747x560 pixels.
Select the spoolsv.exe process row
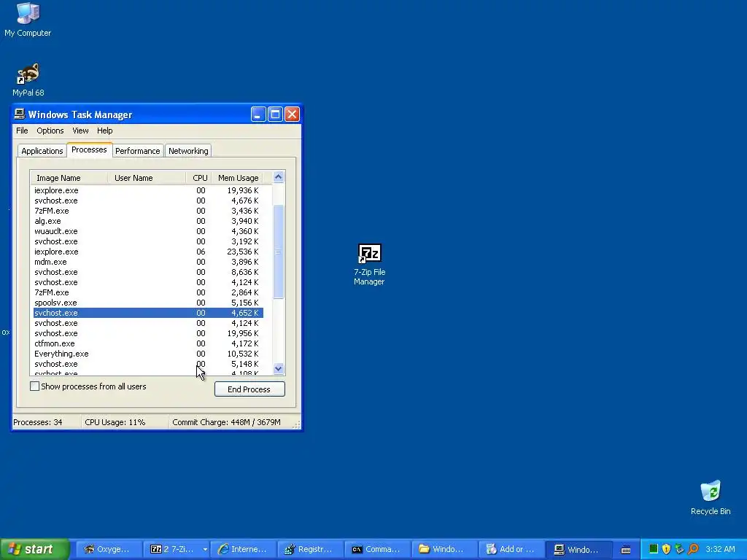pos(148,303)
